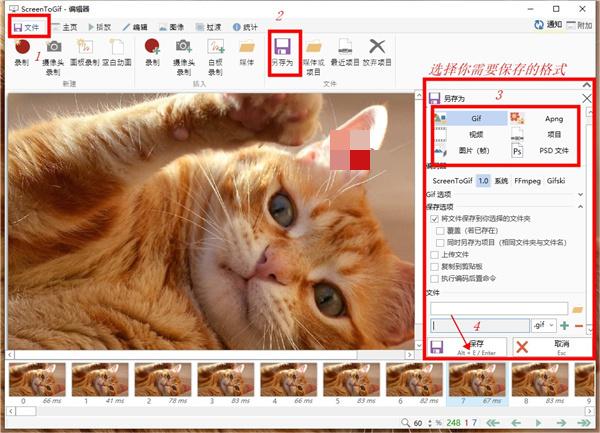
Task: Go to the previous frame
Action: [516, 423]
